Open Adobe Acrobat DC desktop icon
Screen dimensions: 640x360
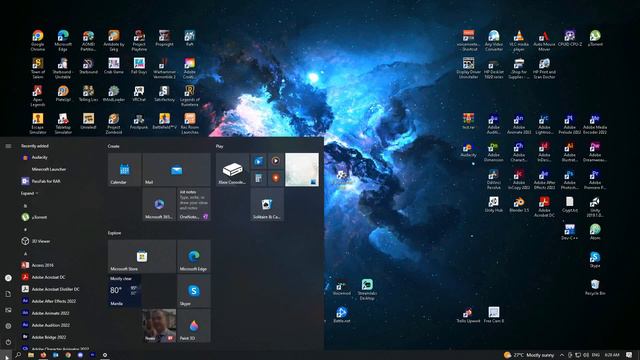point(544,207)
